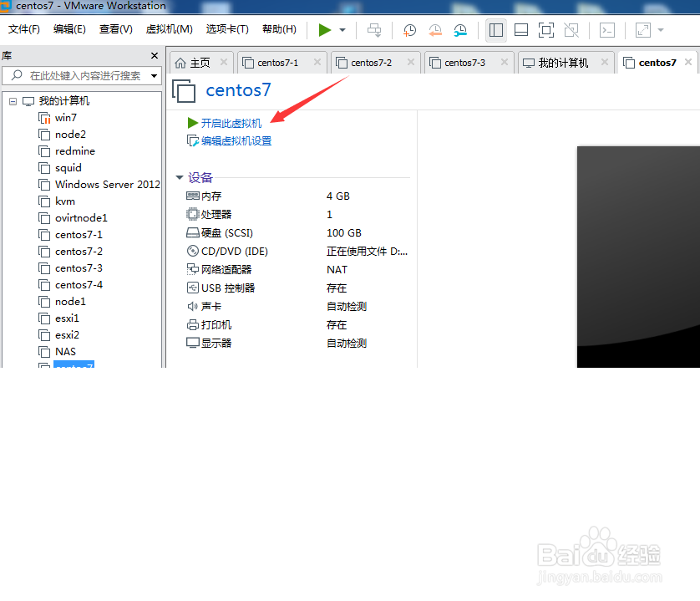Enter full screen mode icon

coord(546,30)
